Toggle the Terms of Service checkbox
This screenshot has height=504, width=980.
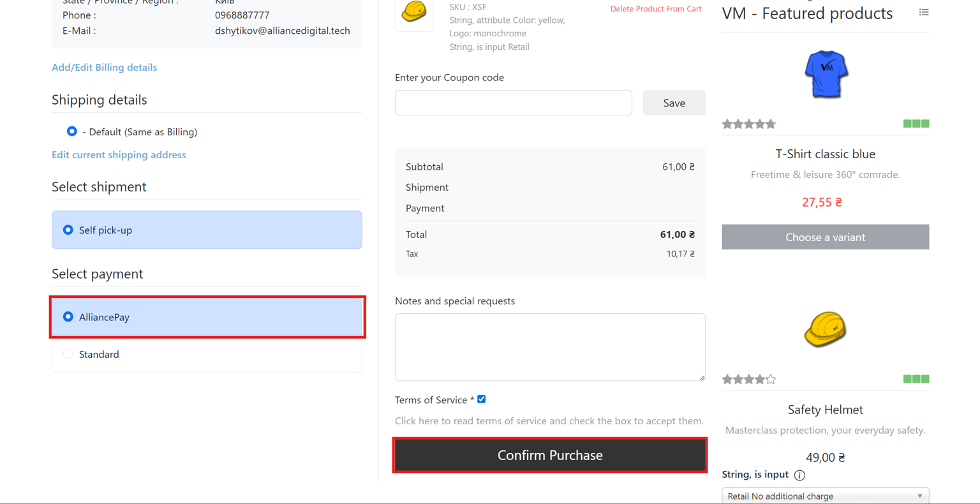[482, 399]
